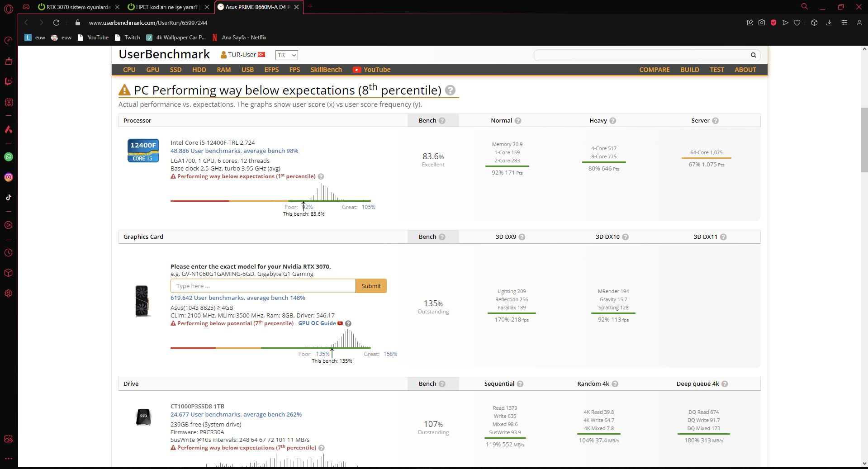
Task: Open the BUILD menu item
Action: click(x=690, y=70)
